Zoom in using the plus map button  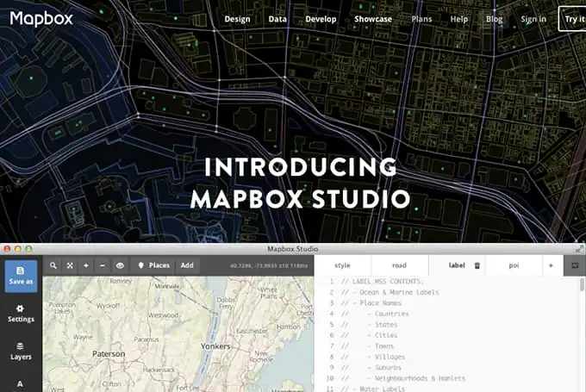coord(86,266)
